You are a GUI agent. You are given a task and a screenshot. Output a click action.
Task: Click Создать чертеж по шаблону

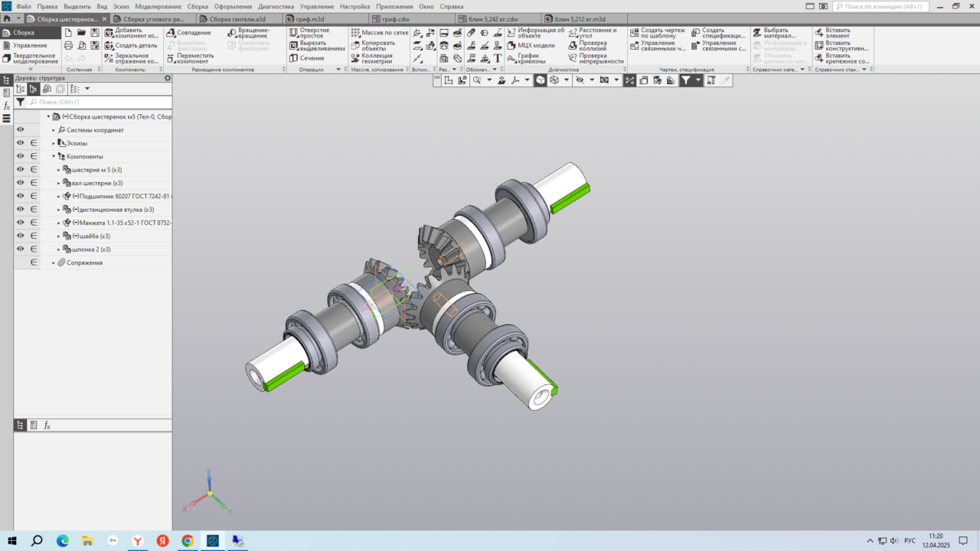click(x=658, y=33)
